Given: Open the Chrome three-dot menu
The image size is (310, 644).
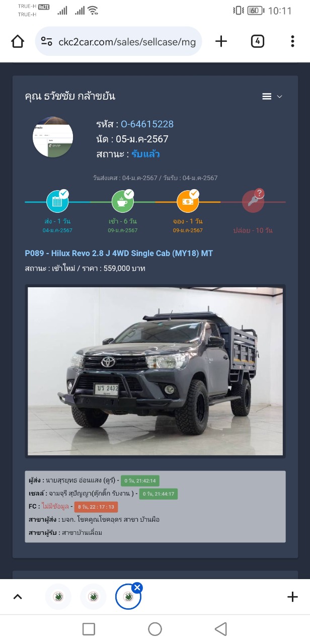Looking at the screenshot, I should tap(292, 41).
